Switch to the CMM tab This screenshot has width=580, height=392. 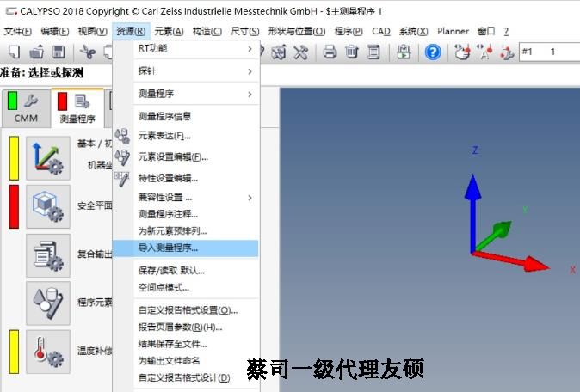tap(26, 108)
